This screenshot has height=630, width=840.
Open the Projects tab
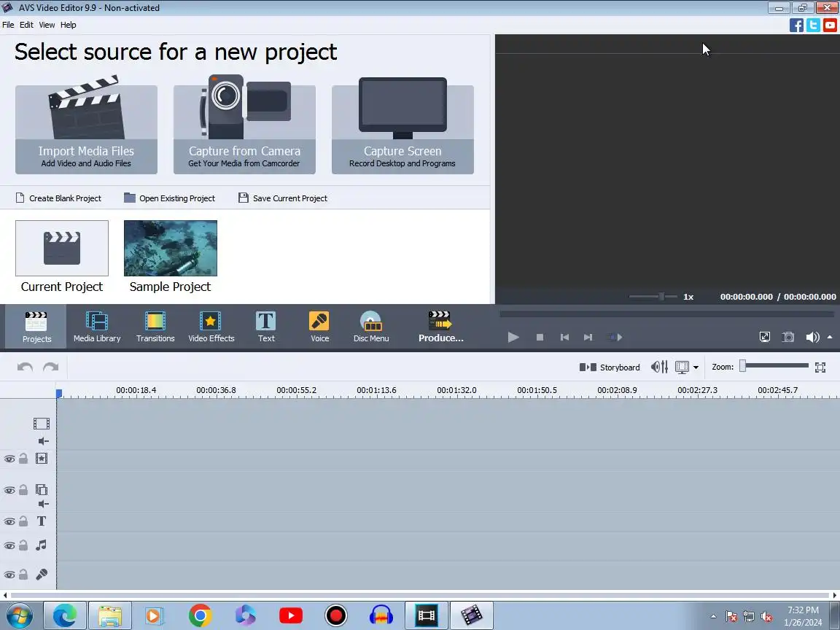tap(36, 327)
